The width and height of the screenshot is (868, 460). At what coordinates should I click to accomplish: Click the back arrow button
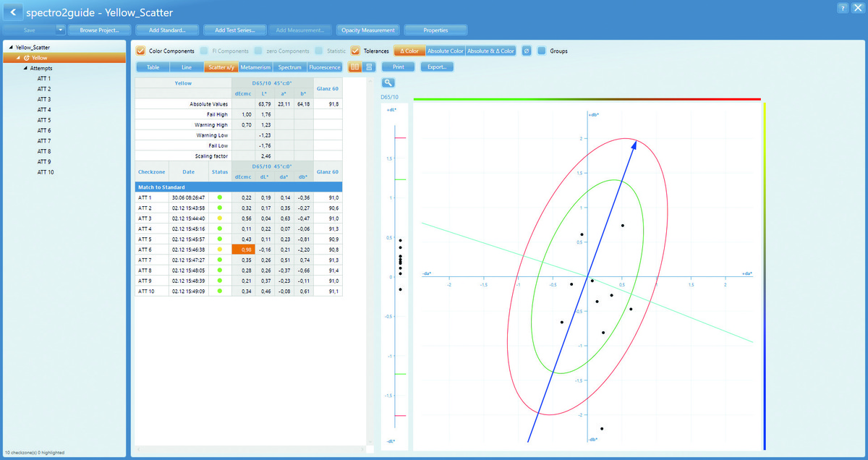click(x=12, y=12)
